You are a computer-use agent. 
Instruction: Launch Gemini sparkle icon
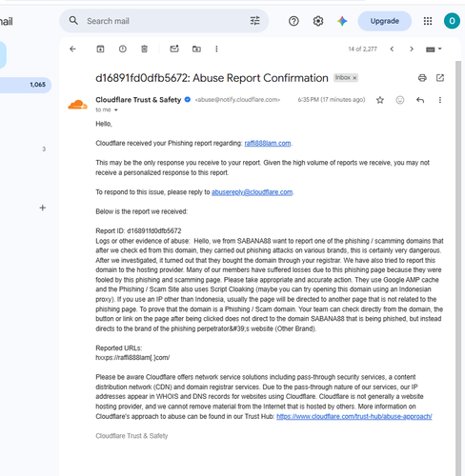pyautogui.click(x=342, y=21)
